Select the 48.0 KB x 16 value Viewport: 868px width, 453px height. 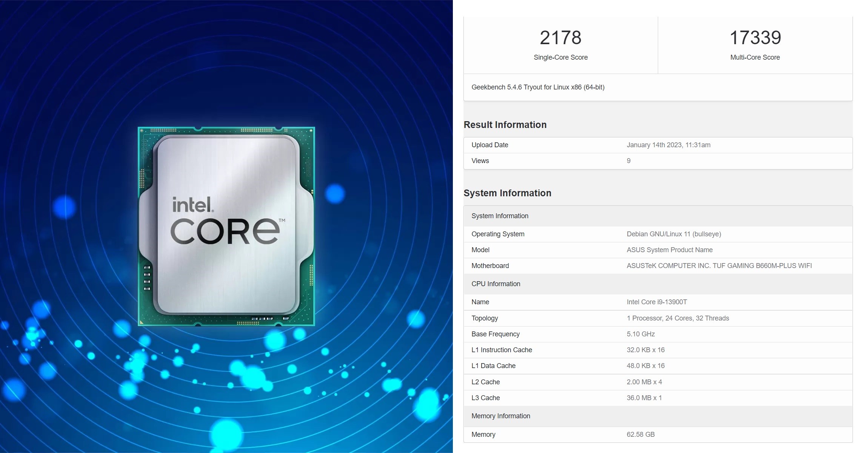[x=646, y=366]
